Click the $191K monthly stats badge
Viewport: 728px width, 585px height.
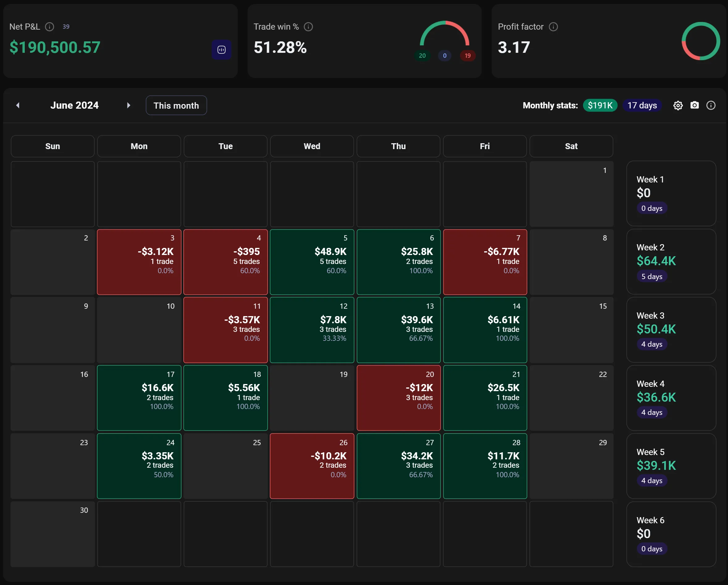600,105
